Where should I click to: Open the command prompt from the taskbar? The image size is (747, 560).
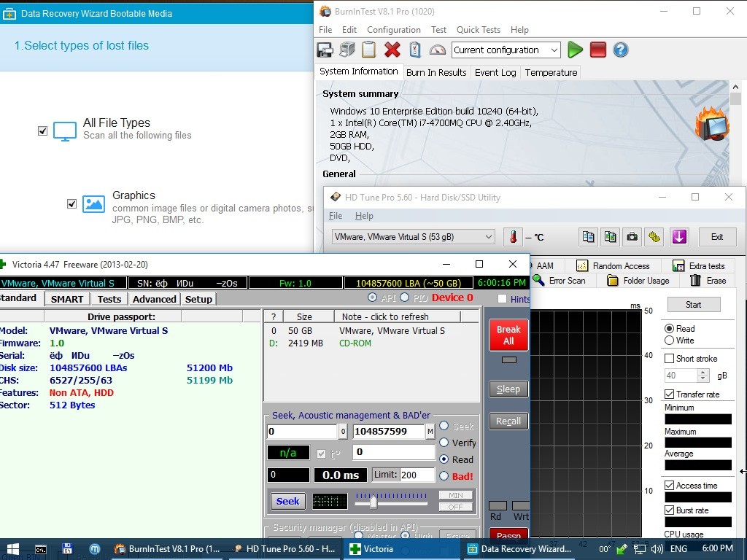[x=41, y=549]
